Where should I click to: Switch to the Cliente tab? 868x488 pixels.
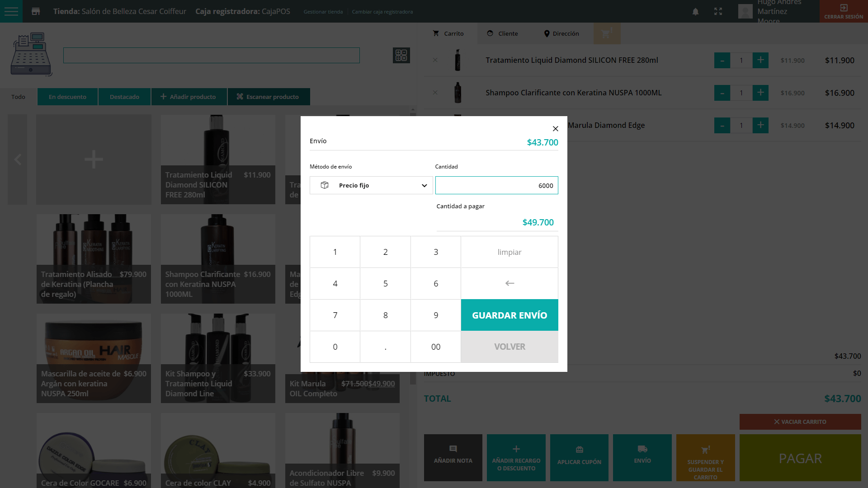point(502,33)
